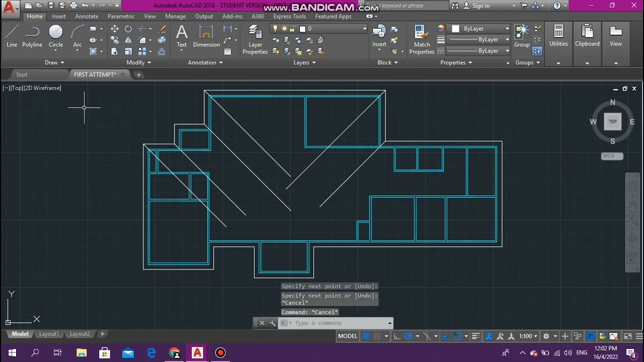
Task: Select the Line tool
Action: point(12,36)
